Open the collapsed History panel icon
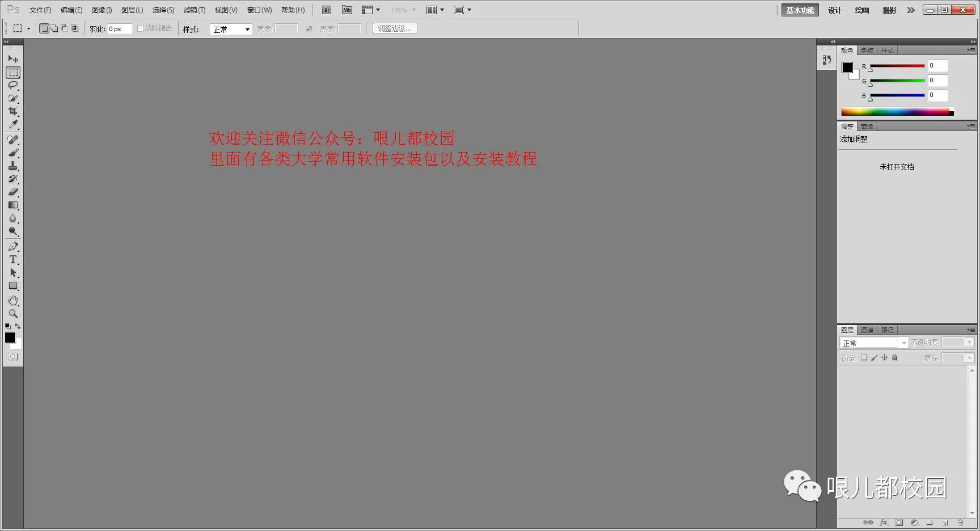This screenshot has height=531, width=980. [826, 60]
